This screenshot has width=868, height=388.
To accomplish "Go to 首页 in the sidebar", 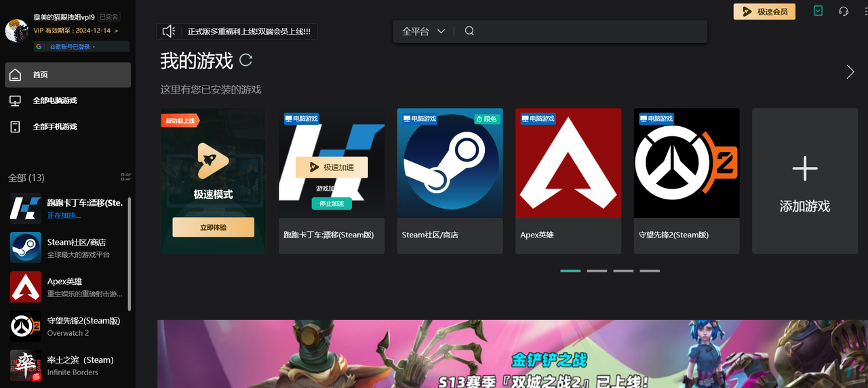I will pos(68,75).
